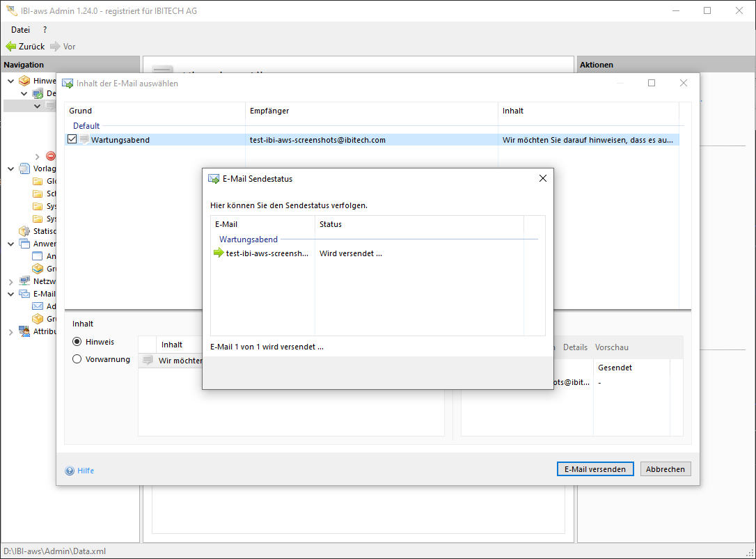Collapse the Hinweise root tree node

point(10,81)
